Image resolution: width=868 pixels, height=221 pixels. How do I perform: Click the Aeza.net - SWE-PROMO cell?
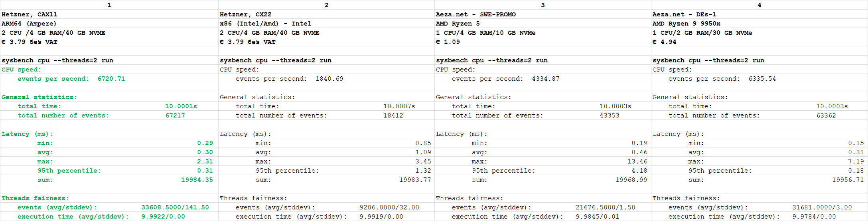click(475, 14)
